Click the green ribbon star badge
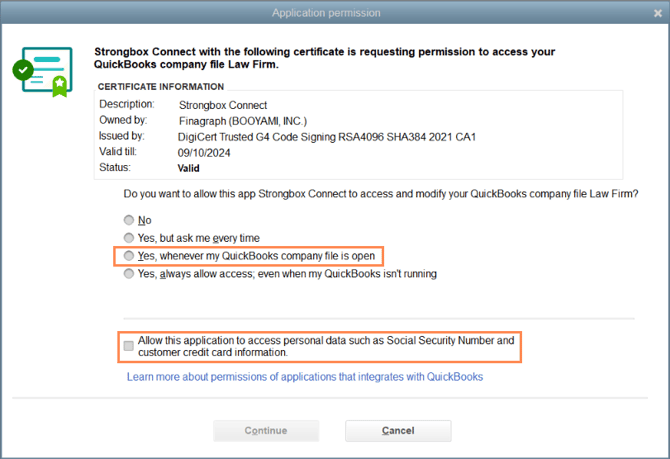Image resolution: width=670 pixels, height=459 pixels. click(x=60, y=86)
